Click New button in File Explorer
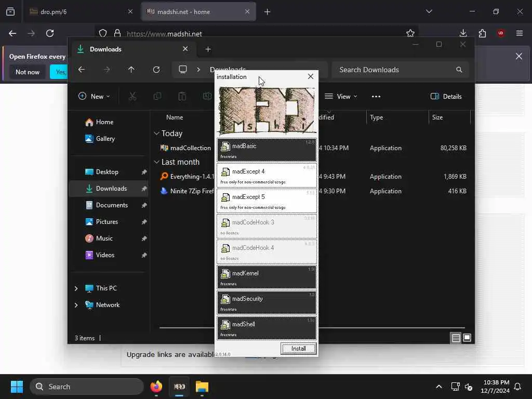Viewport: 532px width, 399px height. point(94,96)
